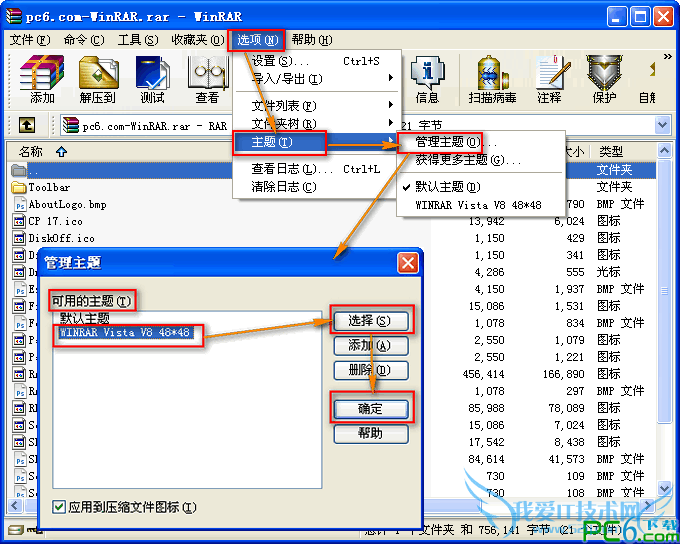Screen dimensions: 680x544
Task: Choose WINRAR Vista V8 48*48 in submenu
Action: (481, 205)
